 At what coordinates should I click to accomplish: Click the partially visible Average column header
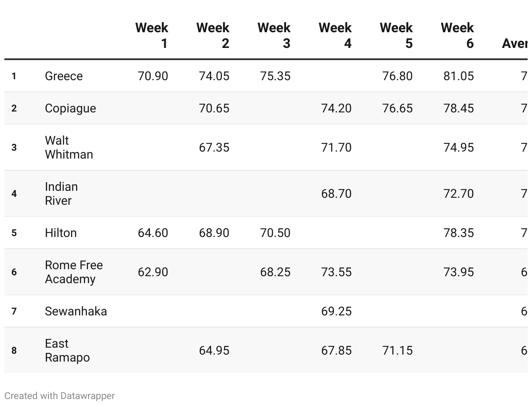click(x=515, y=43)
